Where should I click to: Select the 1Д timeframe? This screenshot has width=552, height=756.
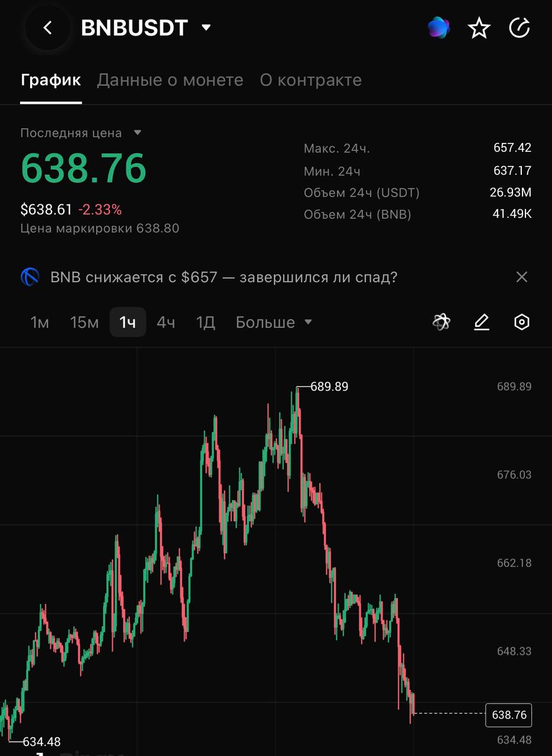click(206, 322)
